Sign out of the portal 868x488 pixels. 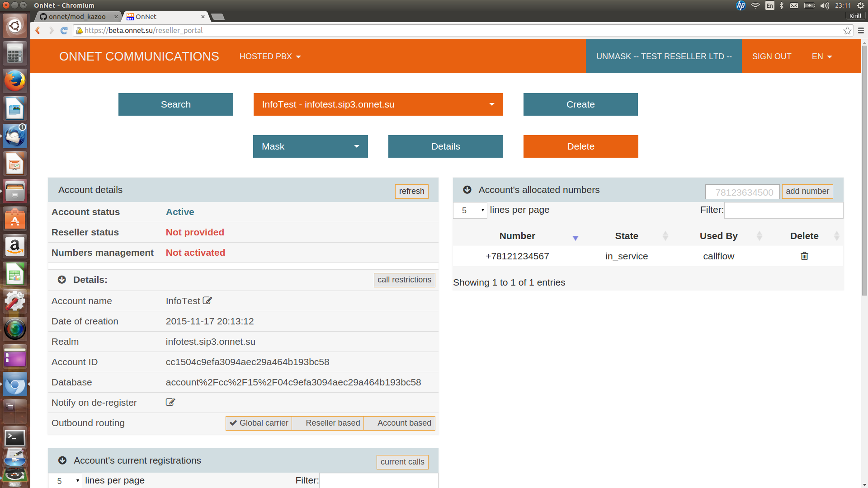point(771,56)
